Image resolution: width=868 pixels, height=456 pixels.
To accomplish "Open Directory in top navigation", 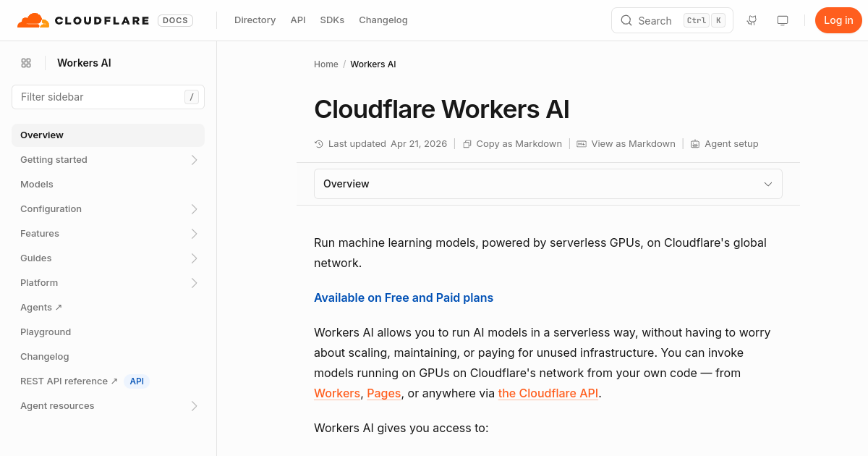I will (x=255, y=20).
